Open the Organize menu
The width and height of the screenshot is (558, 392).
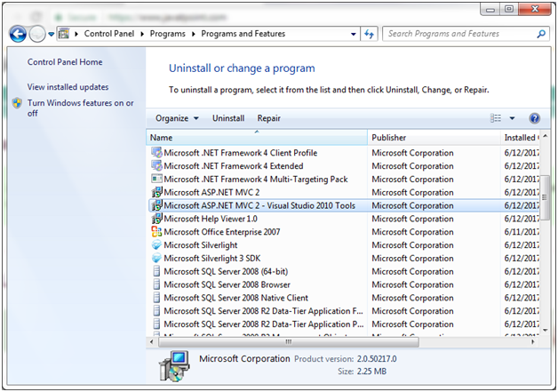[177, 118]
